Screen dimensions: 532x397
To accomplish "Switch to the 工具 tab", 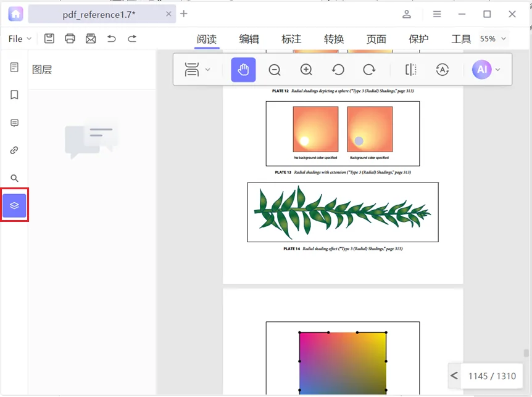I will coord(461,39).
